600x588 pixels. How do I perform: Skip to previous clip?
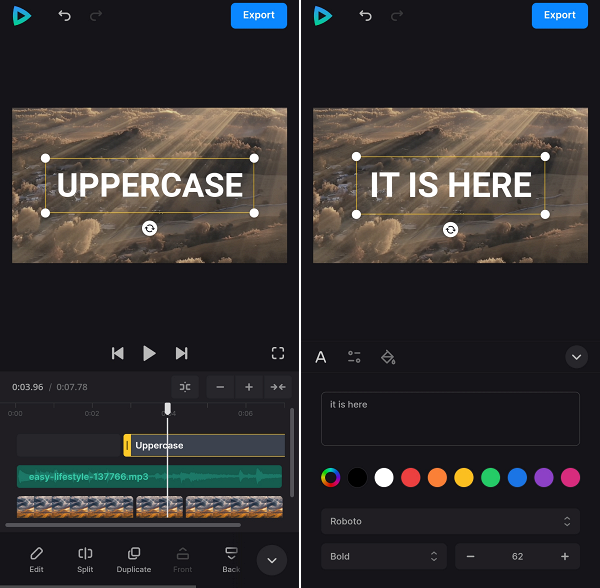pos(117,353)
